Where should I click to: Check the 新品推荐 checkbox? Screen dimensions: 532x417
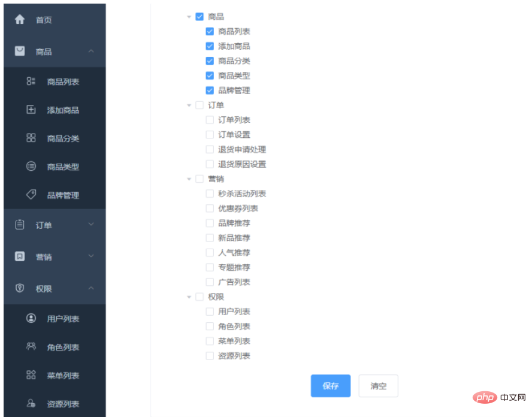210,238
